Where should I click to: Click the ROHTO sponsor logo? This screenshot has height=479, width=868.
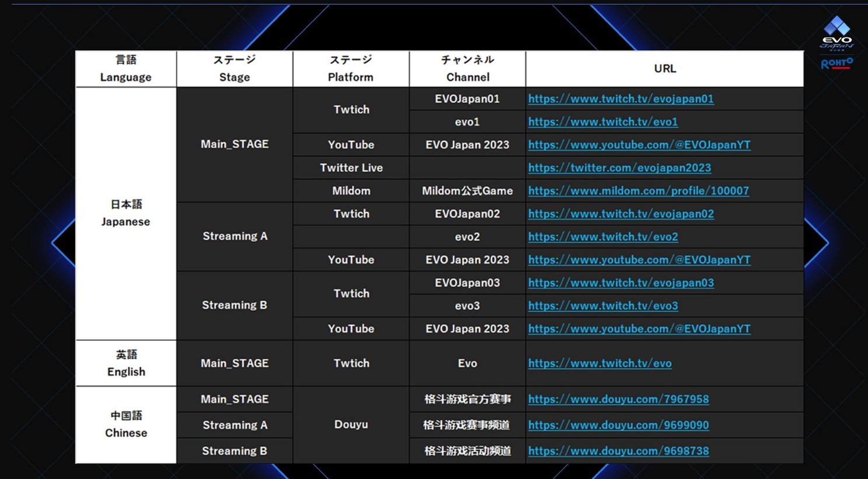pos(837,63)
